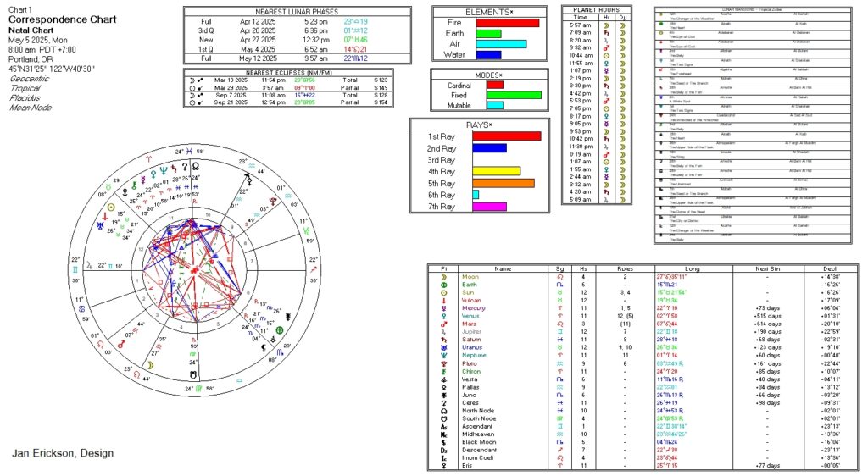Viewport: 868px width, 476px height.
Task: Select the Jupiter glyph in the planet table
Action: 443,332
